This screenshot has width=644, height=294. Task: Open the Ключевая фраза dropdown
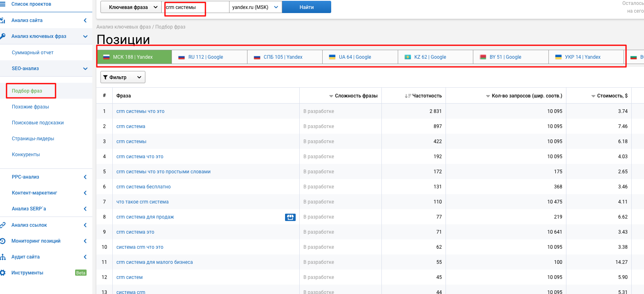tap(131, 7)
